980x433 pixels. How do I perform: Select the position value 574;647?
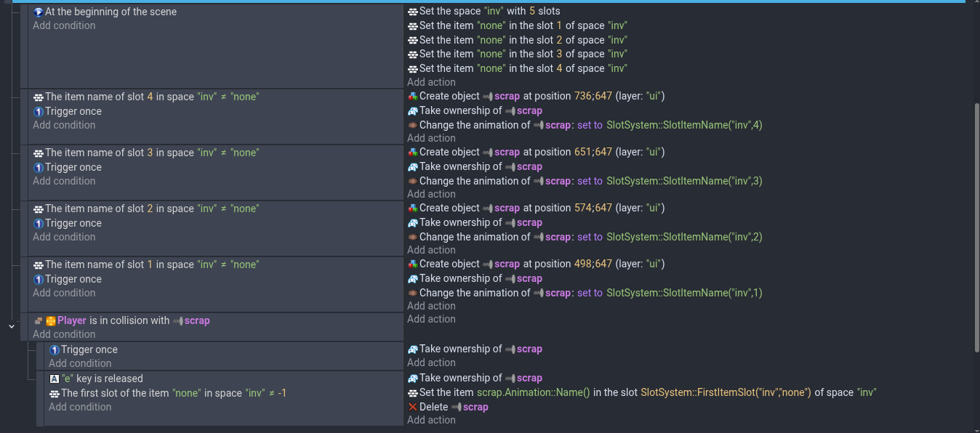pyautogui.click(x=593, y=208)
